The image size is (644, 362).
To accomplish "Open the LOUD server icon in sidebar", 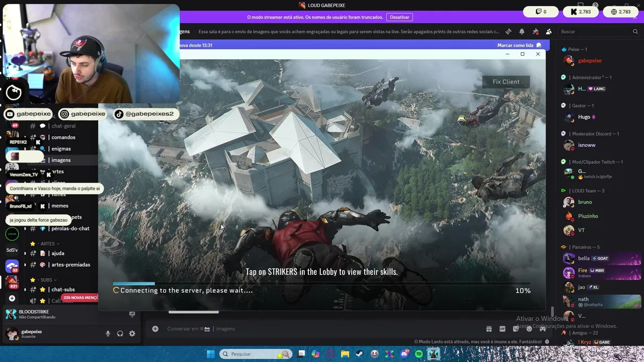I will click(x=12, y=234).
